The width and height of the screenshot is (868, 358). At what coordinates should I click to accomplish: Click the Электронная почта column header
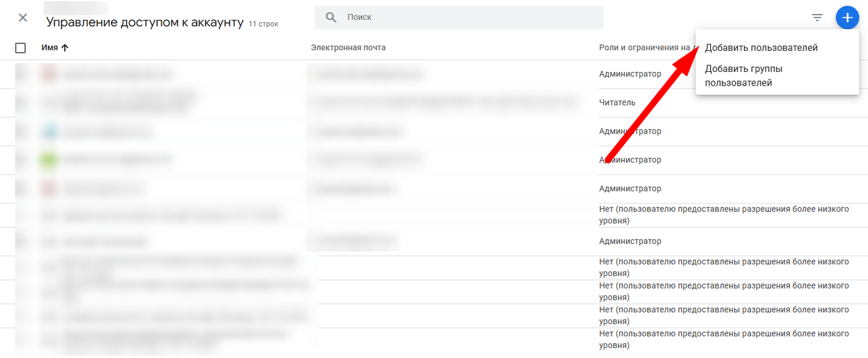(x=348, y=48)
